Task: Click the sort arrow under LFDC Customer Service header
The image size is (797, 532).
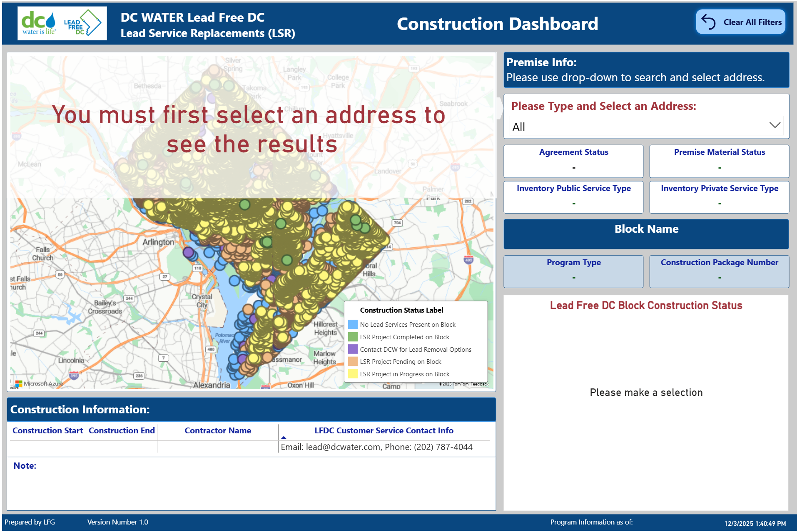Action: [x=284, y=438]
